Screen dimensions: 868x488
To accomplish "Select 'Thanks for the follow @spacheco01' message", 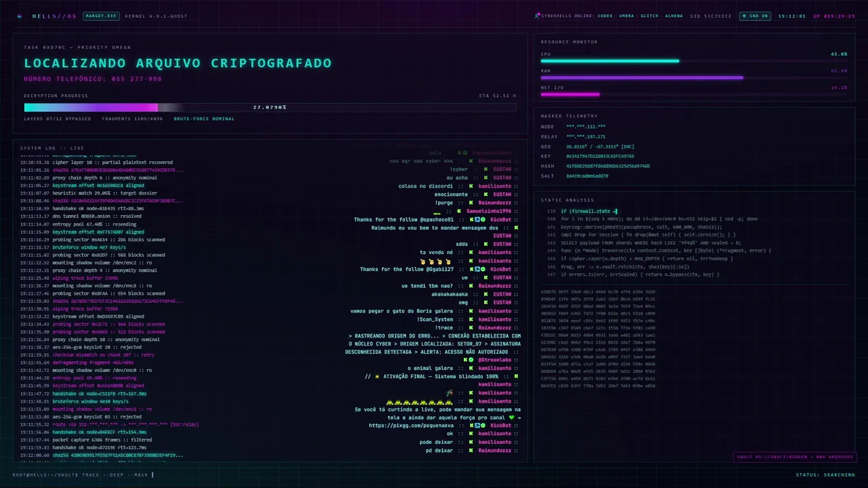I will coord(404,220).
